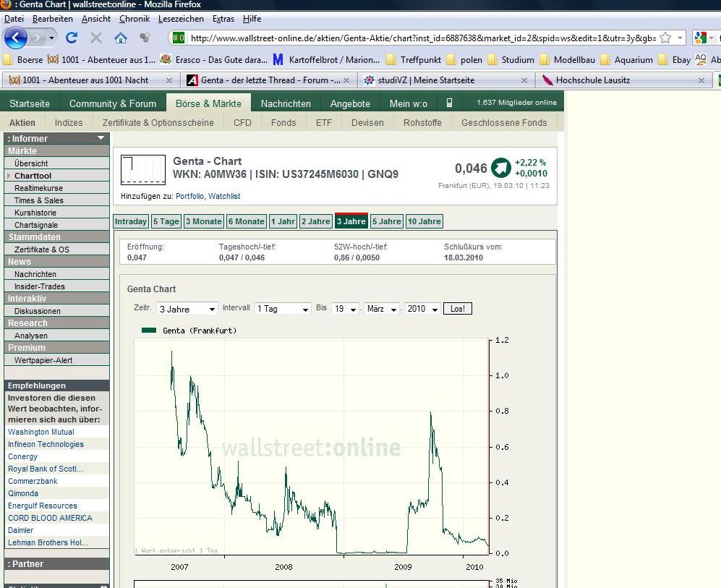721x588 pixels.
Task: Open the Lehman Brothers Hol... recommendation
Action: pyautogui.click(x=48, y=543)
